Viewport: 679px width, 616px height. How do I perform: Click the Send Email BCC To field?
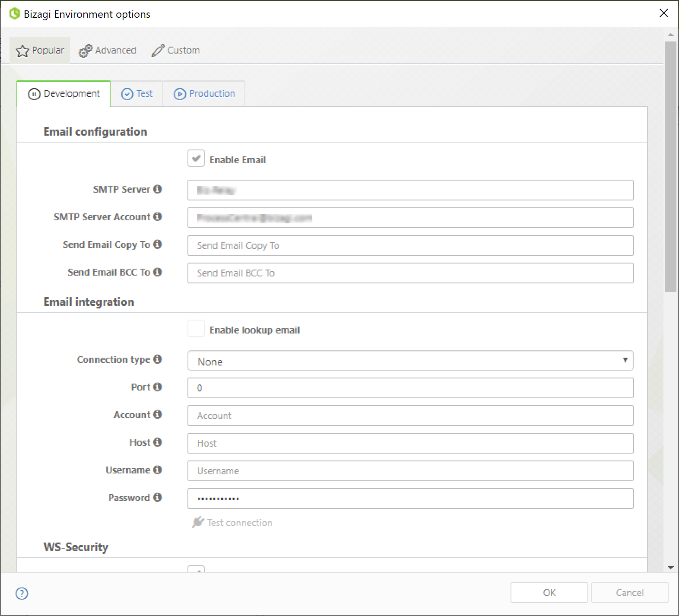410,273
